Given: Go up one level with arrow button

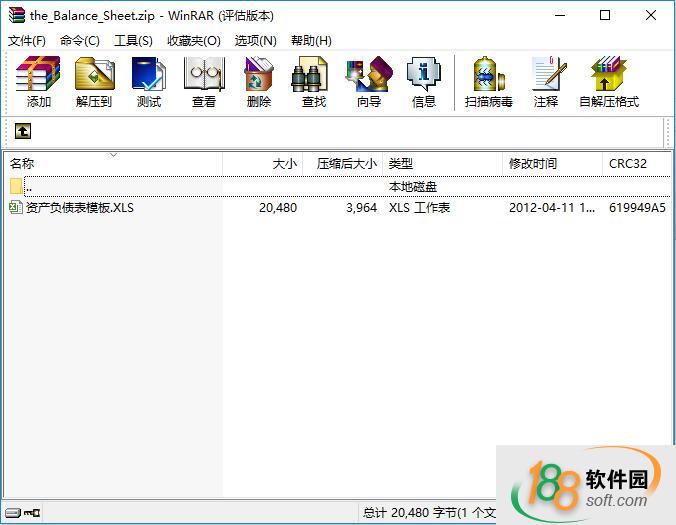Looking at the screenshot, I should 23,131.
